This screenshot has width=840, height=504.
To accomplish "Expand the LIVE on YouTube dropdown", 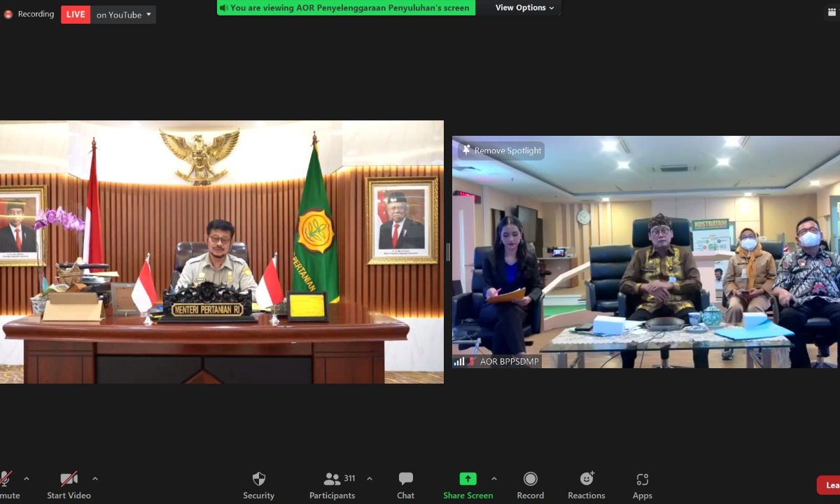I will [x=148, y=15].
